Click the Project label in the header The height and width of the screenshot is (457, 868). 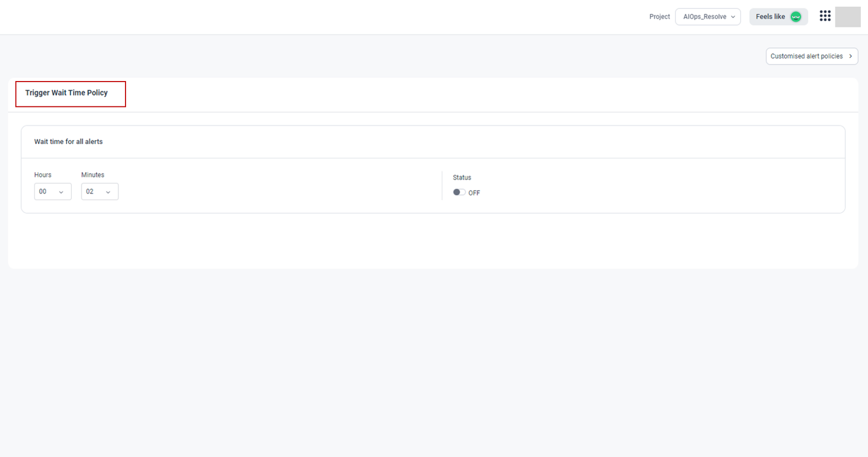click(659, 17)
